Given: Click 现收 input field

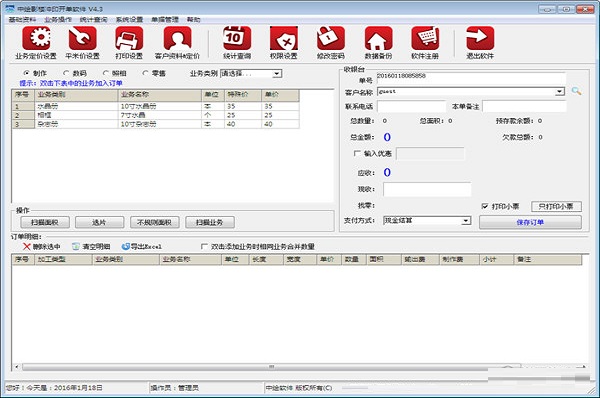Looking at the screenshot, I should (x=427, y=189).
